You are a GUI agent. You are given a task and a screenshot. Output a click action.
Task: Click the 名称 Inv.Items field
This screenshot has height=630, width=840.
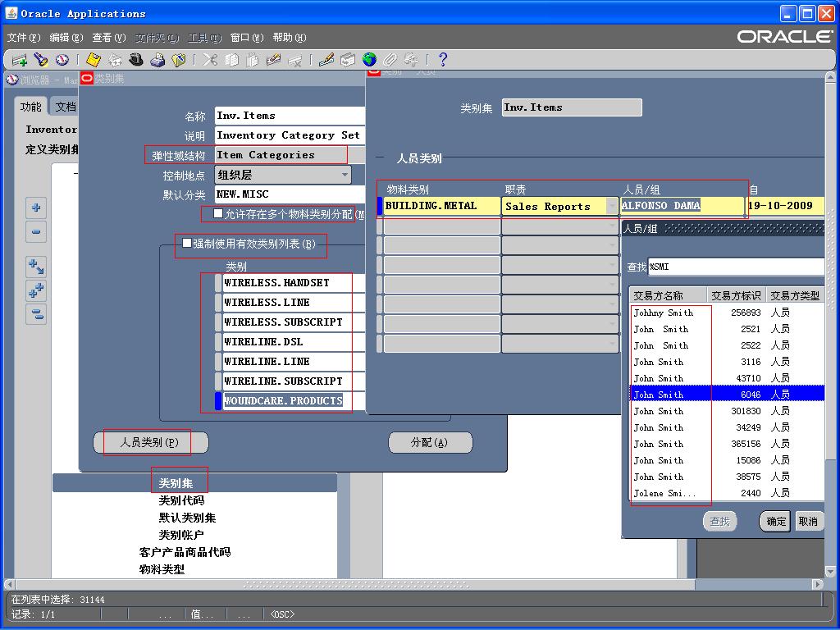(x=290, y=116)
